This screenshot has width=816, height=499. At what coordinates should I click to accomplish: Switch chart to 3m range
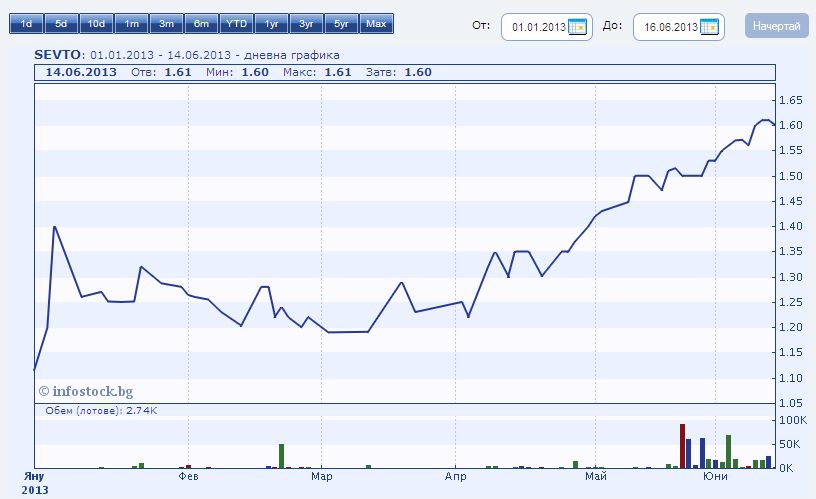pos(167,24)
